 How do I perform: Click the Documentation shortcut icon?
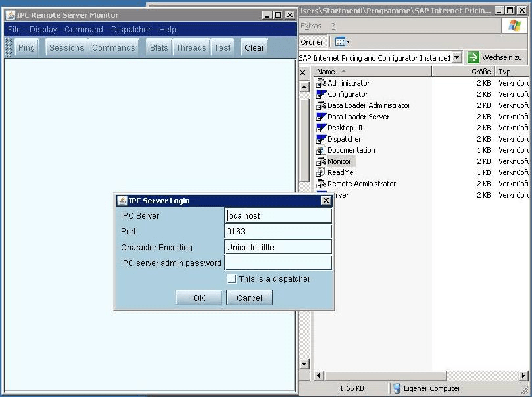(x=321, y=150)
